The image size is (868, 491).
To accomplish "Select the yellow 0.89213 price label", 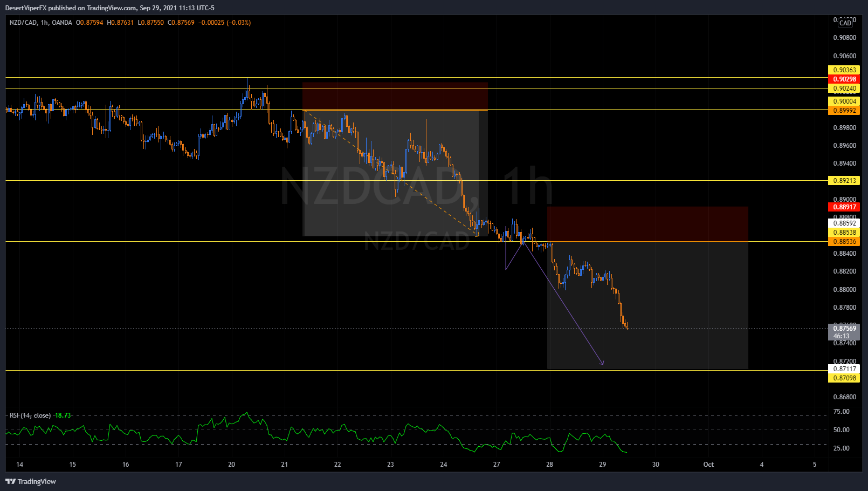I will point(844,181).
